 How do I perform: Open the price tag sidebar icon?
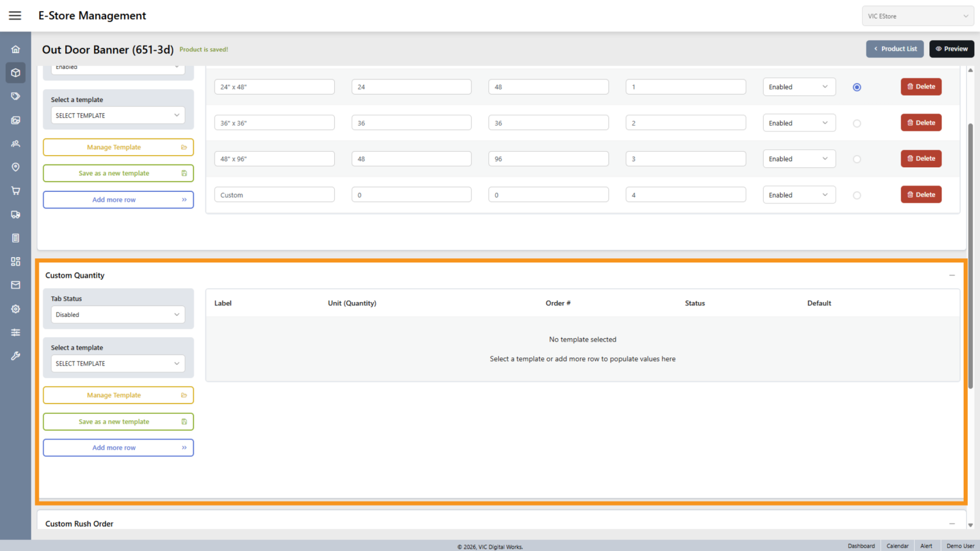[x=16, y=96]
